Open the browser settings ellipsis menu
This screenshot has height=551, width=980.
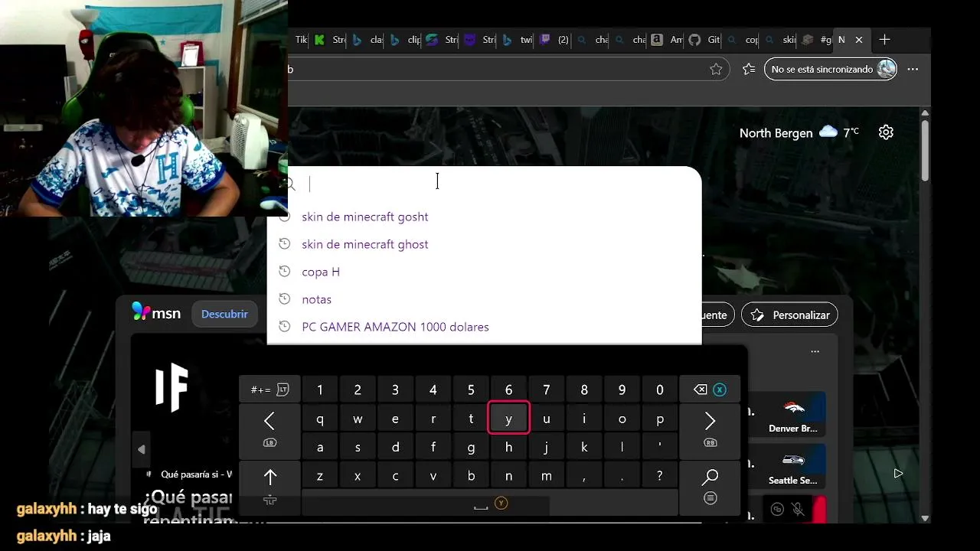(x=913, y=69)
